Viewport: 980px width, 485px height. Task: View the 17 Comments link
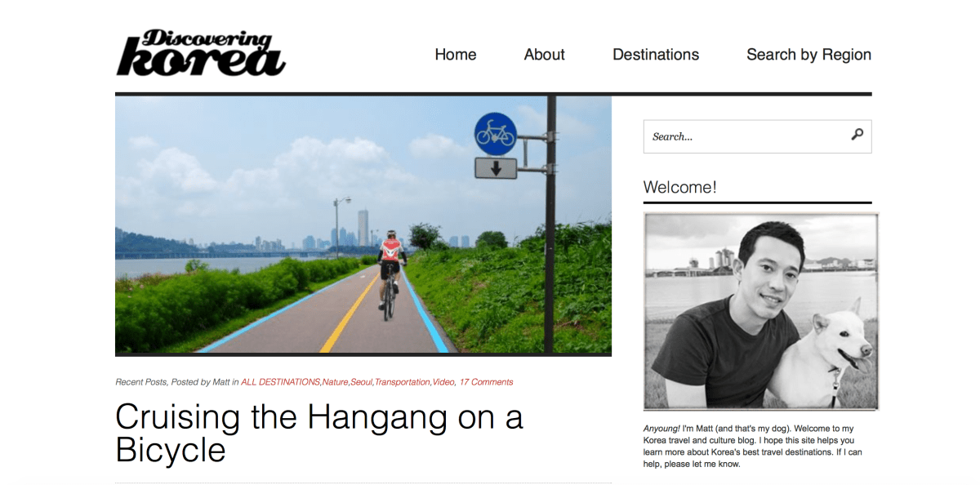[486, 381]
